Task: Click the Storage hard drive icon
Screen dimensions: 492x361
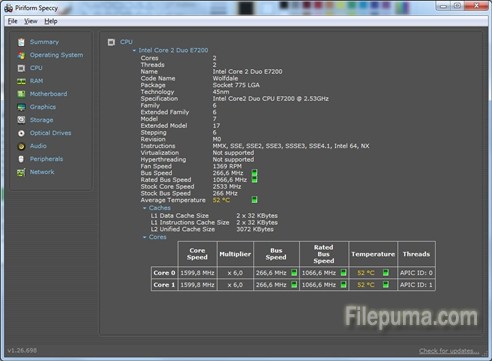Action: [x=21, y=120]
